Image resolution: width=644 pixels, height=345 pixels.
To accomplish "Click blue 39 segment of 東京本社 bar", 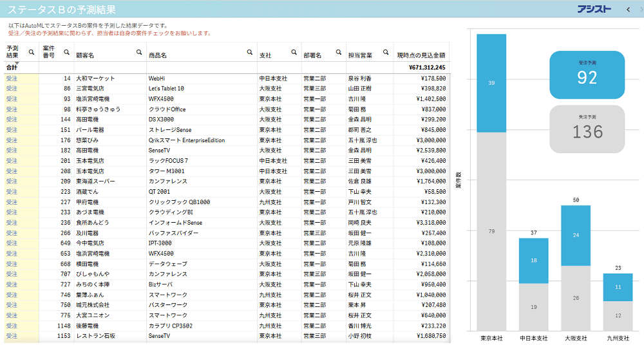I will click(x=491, y=83).
